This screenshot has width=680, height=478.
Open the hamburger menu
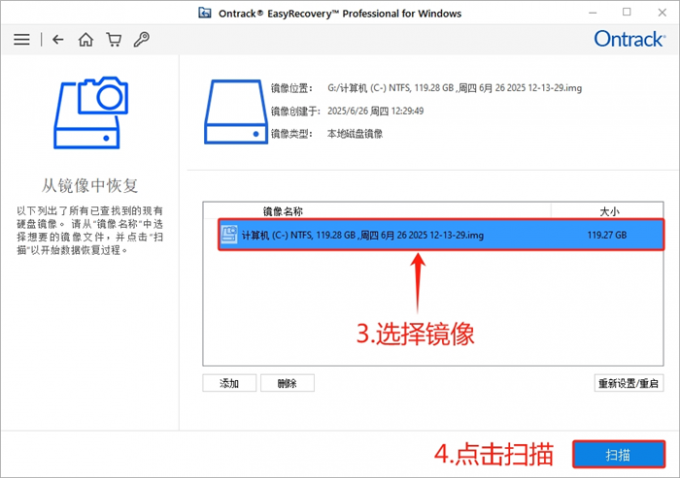[x=22, y=39]
